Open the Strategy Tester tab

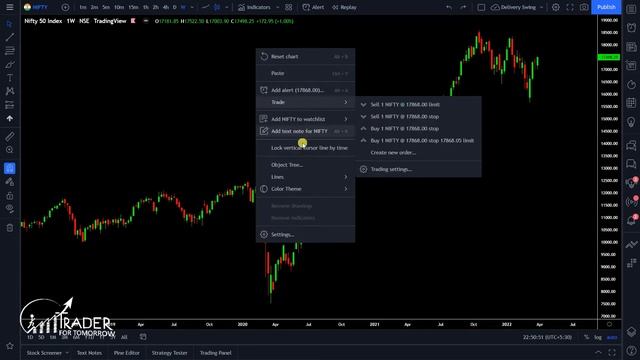pyautogui.click(x=169, y=353)
